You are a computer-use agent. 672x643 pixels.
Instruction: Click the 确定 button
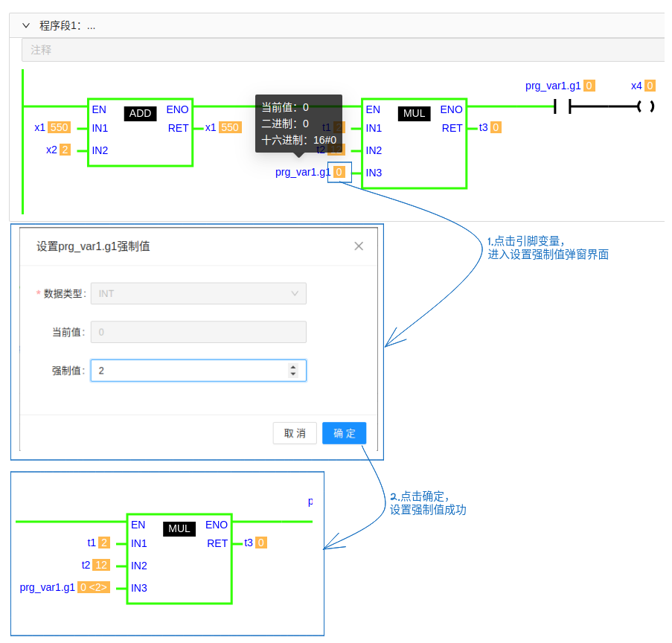click(x=344, y=433)
